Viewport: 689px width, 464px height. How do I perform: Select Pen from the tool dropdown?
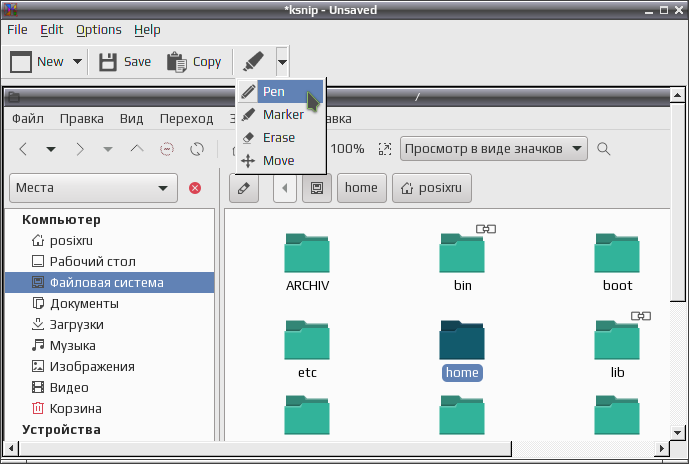[x=281, y=91]
